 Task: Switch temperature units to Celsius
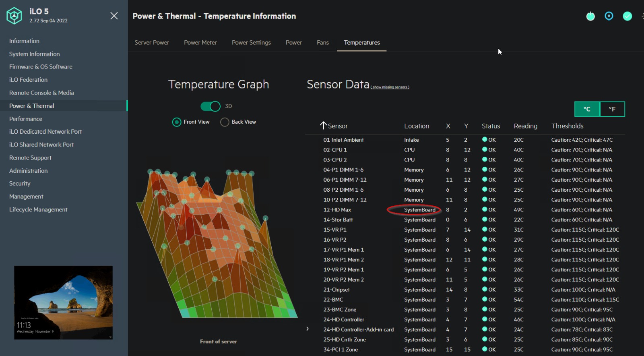[587, 109]
